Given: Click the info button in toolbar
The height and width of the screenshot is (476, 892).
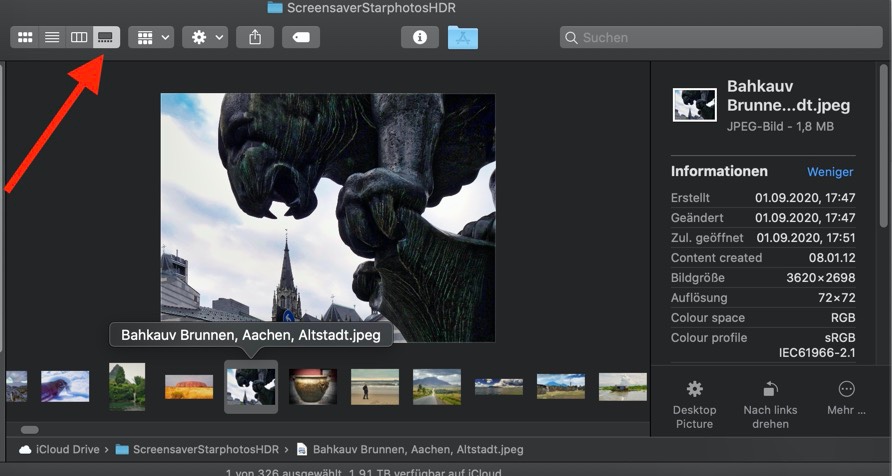Looking at the screenshot, I should [x=420, y=37].
